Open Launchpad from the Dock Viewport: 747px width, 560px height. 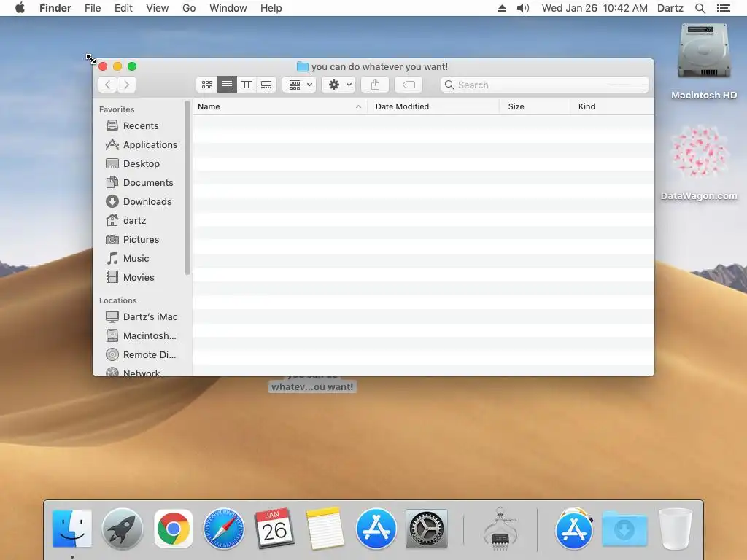(x=123, y=529)
